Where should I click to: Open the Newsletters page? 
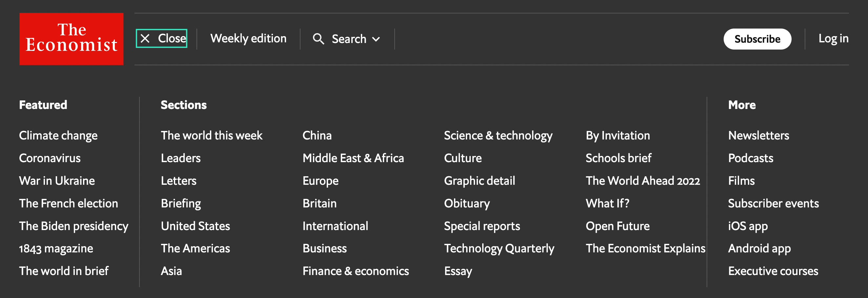point(758,136)
